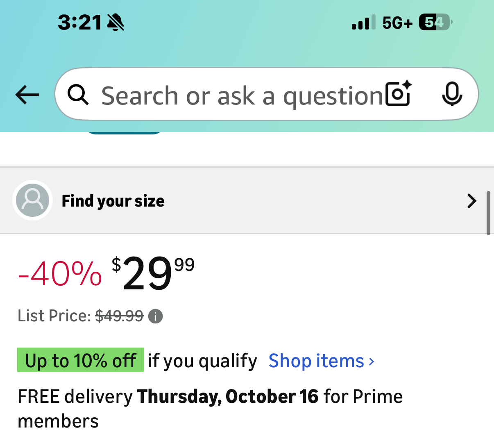Click the Search or ask a question field
The height and width of the screenshot is (448, 494).
coord(242,96)
